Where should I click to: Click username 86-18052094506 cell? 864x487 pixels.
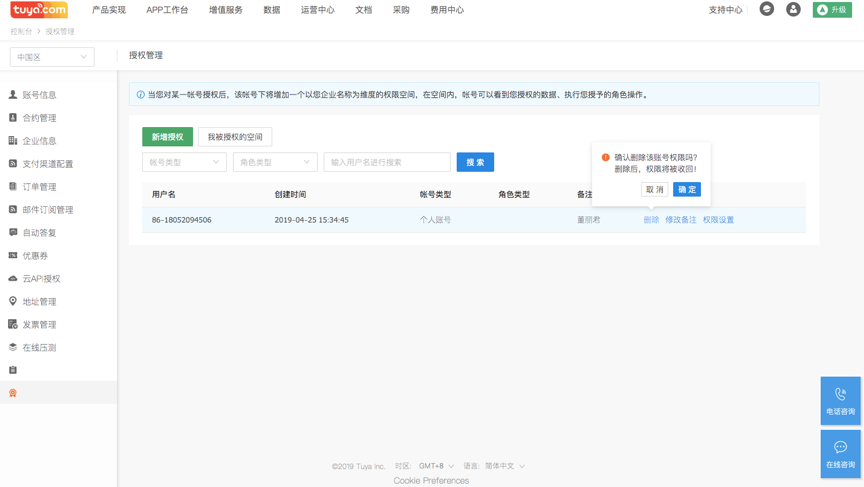click(181, 220)
